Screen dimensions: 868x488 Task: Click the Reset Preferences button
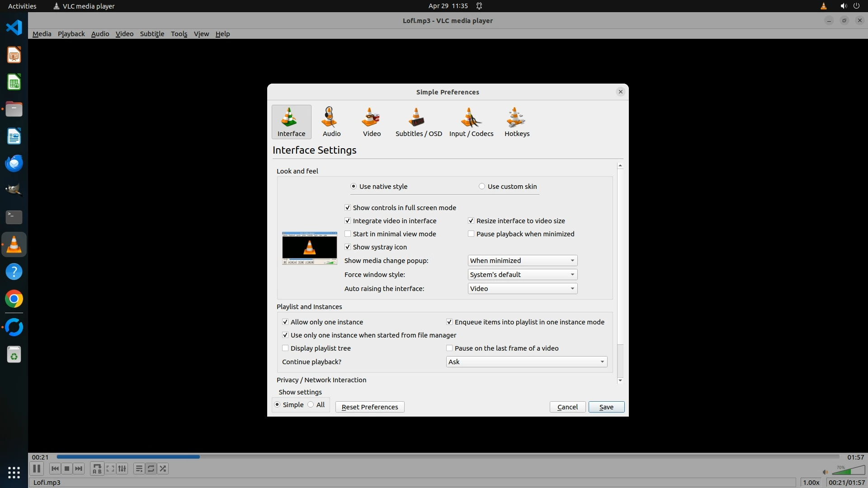(x=369, y=407)
